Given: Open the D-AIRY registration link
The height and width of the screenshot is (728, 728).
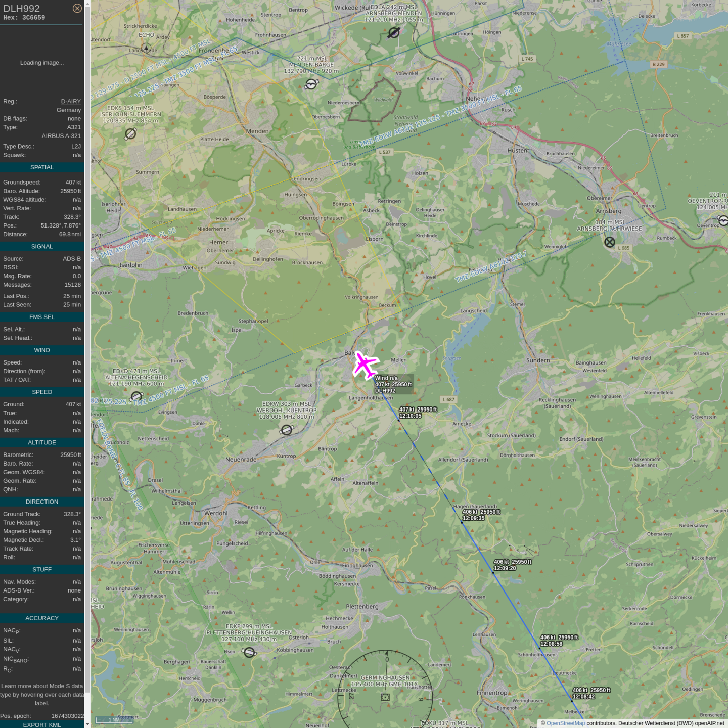Looking at the screenshot, I should (71, 101).
